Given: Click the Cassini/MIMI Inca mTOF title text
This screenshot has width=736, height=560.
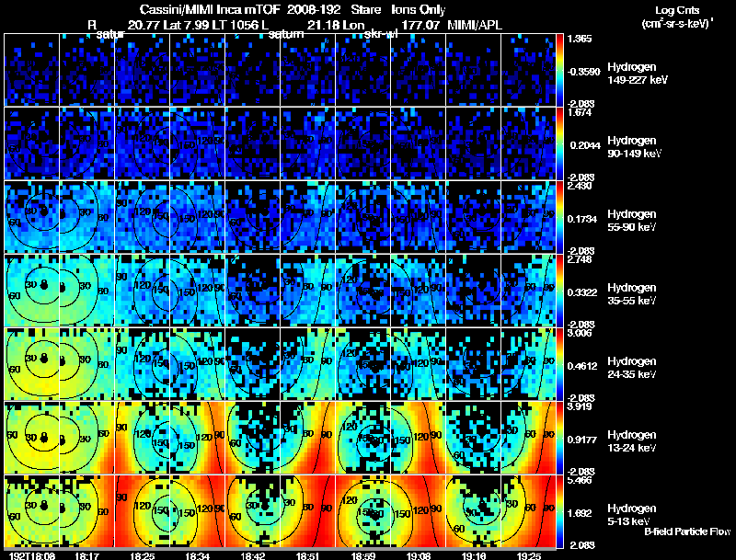Looking at the screenshot, I should point(210,9).
